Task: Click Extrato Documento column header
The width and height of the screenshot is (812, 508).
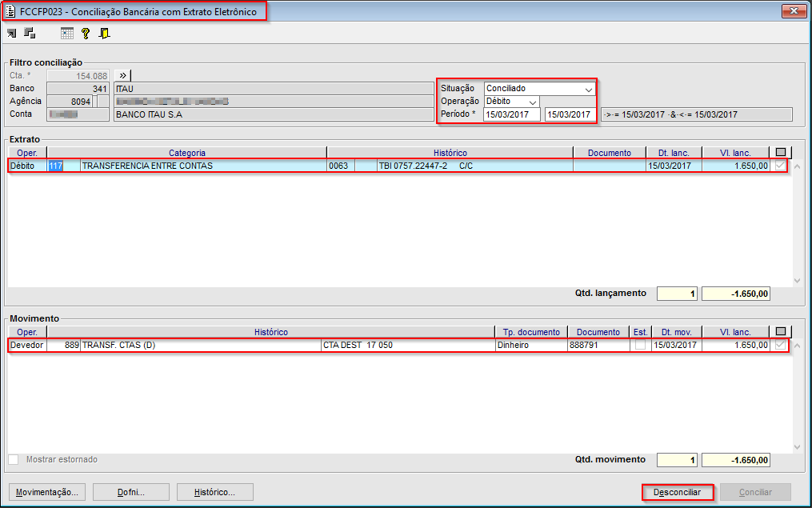Action: point(610,153)
